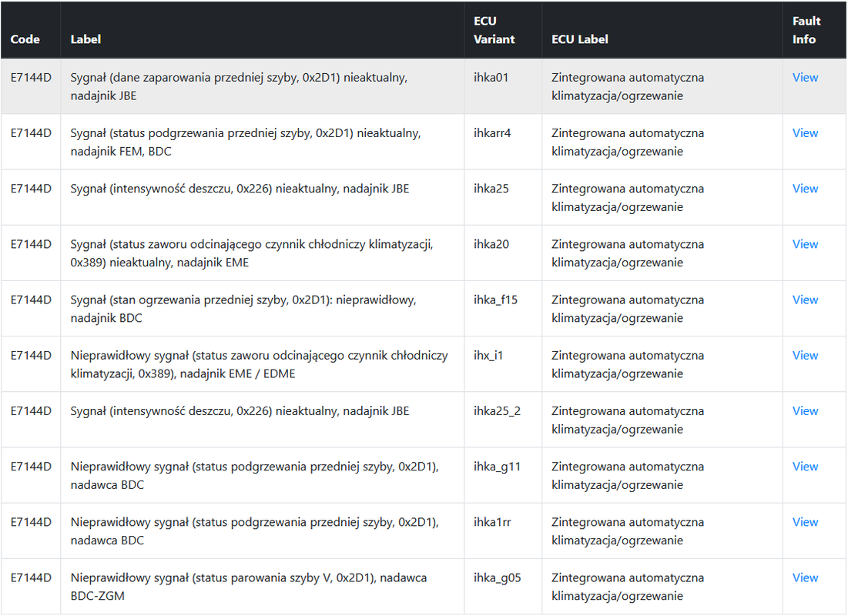Open View link for ihka20 row
848x616 pixels.
coord(805,244)
